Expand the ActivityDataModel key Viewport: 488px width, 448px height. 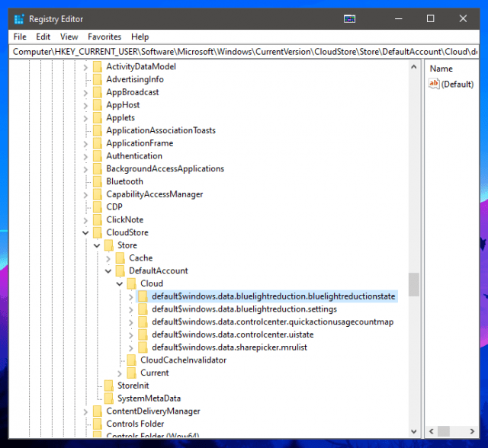tap(85, 67)
